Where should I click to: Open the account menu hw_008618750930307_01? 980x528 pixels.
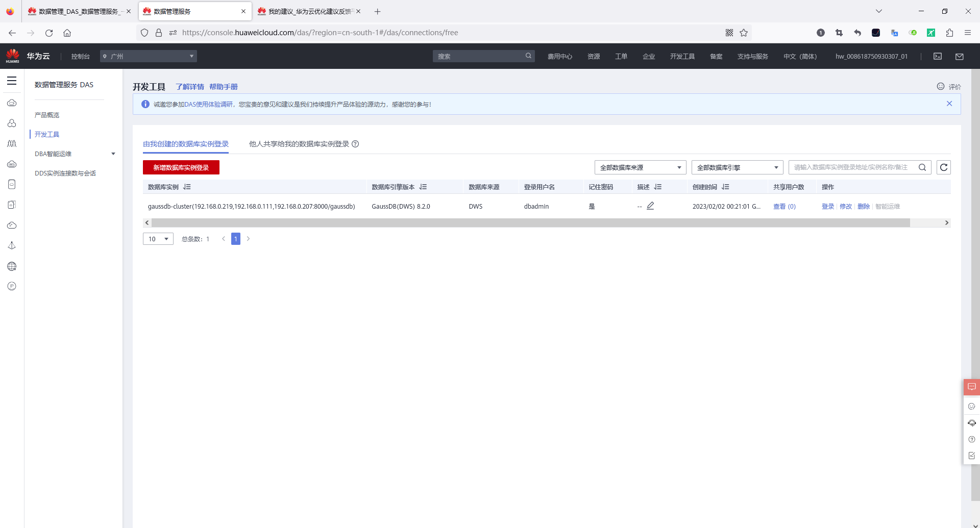tap(872, 56)
